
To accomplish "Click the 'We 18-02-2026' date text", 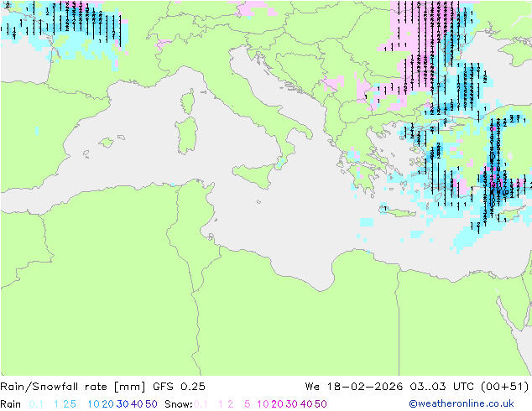I will point(354,387).
